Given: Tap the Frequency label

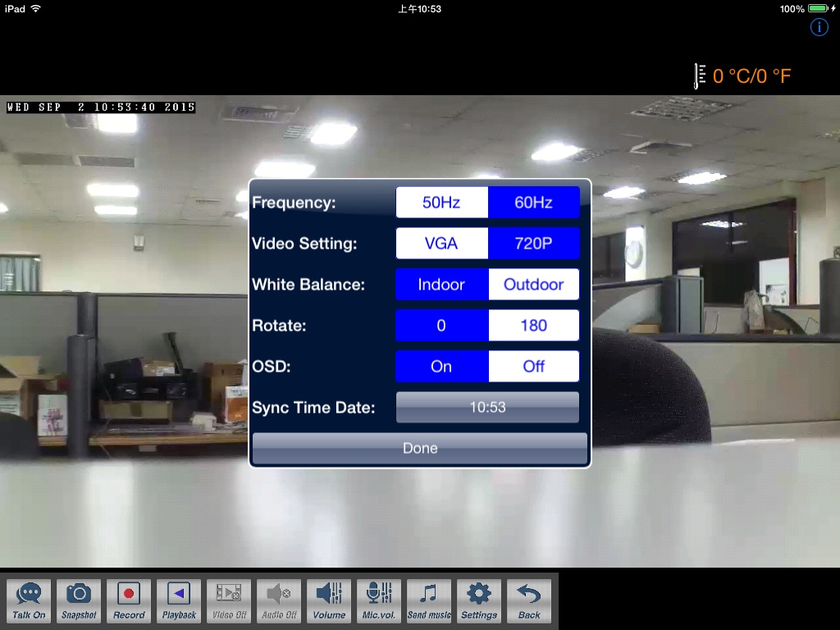Looking at the screenshot, I should point(294,203).
